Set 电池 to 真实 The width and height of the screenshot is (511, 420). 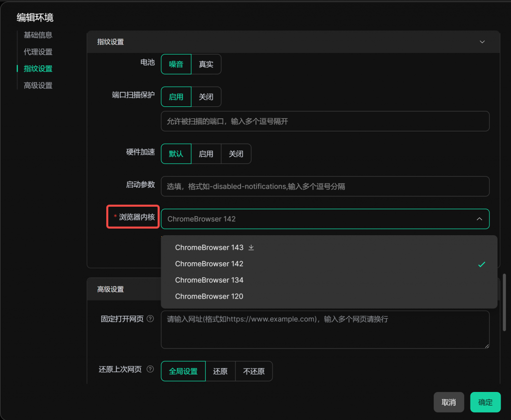[206, 64]
